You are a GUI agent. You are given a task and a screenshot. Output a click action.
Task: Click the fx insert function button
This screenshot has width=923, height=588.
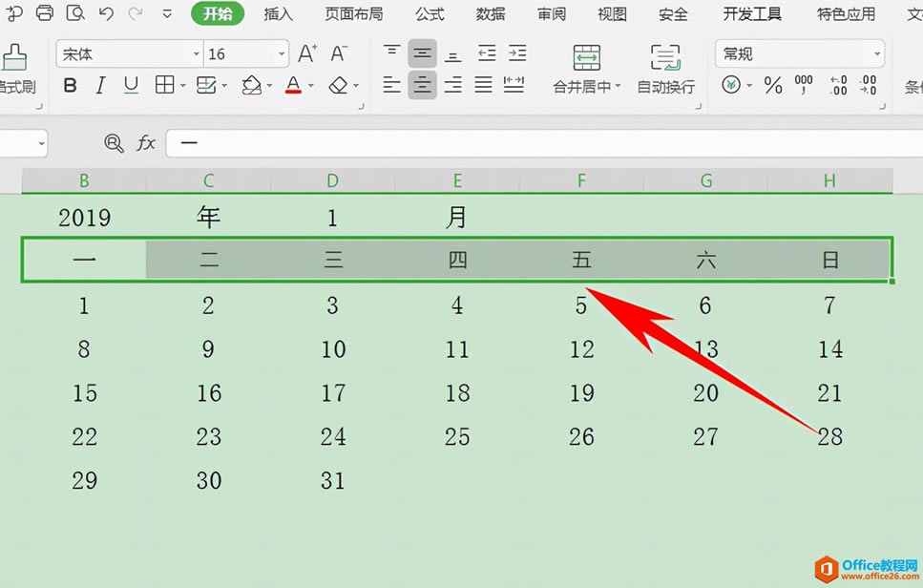pos(146,143)
